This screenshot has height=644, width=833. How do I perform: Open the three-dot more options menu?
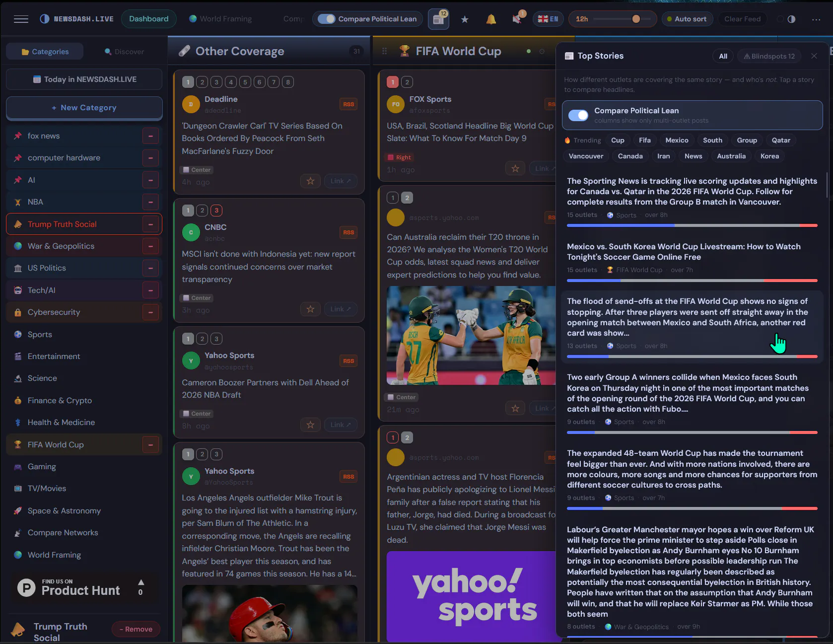click(x=816, y=19)
